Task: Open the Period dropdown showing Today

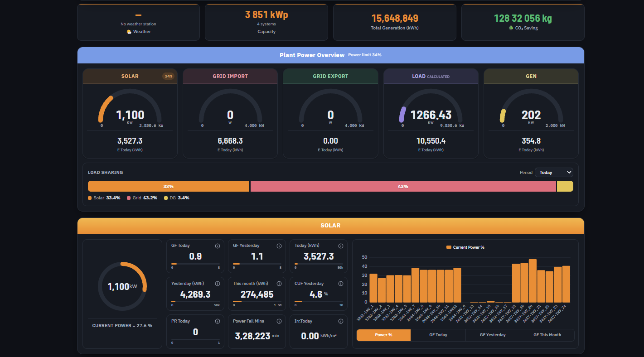Action: point(554,173)
